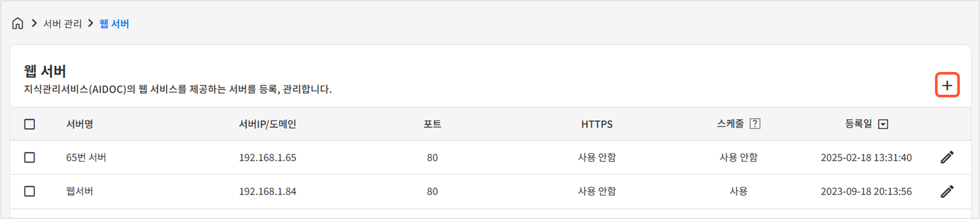
Task: Toggle sort order arrow beside 등록일
Action: click(883, 124)
